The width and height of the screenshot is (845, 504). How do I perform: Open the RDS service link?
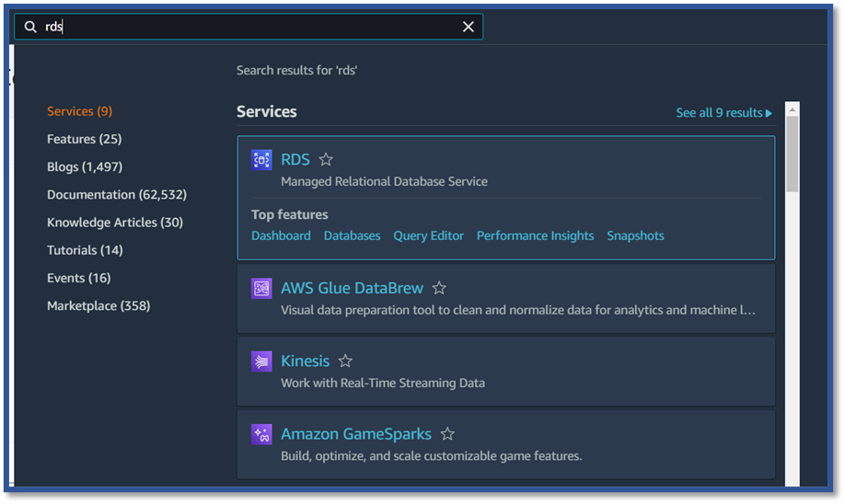click(x=295, y=159)
